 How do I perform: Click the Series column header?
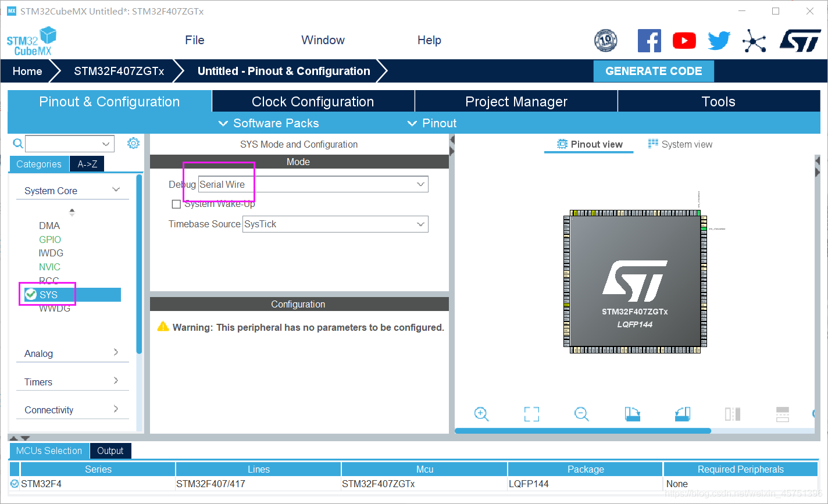(x=98, y=469)
